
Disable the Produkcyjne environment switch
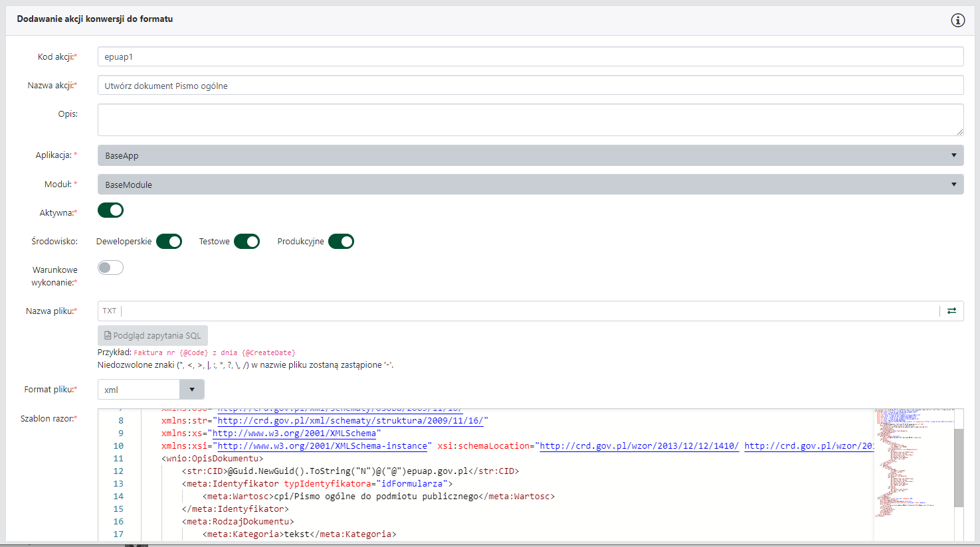click(x=341, y=242)
